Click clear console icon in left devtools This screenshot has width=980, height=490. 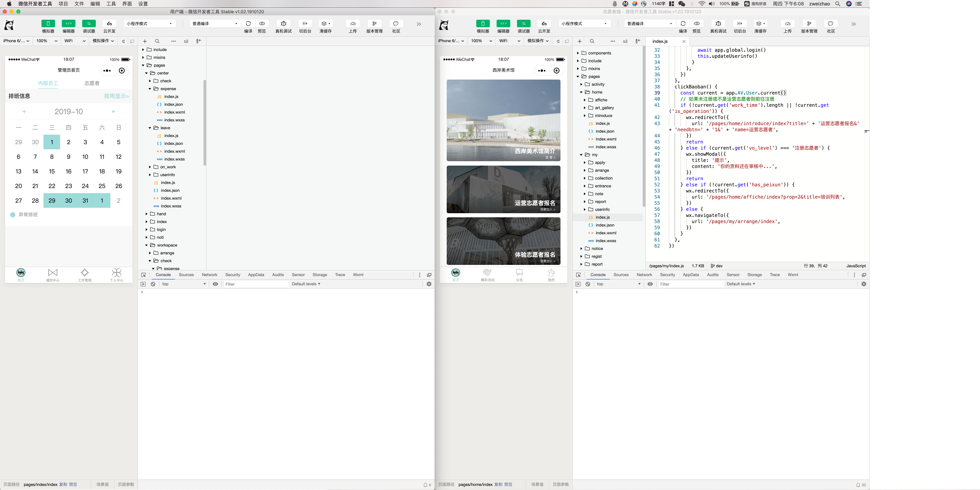click(x=153, y=284)
